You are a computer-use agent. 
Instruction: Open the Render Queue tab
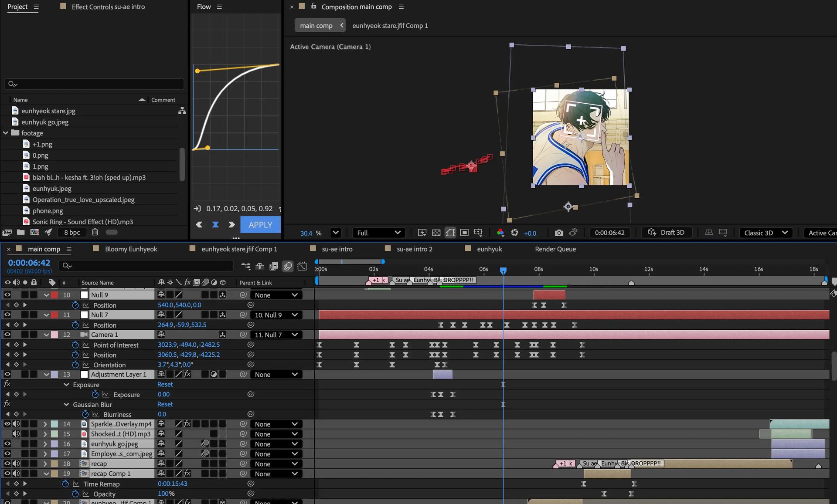(x=555, y=249)
